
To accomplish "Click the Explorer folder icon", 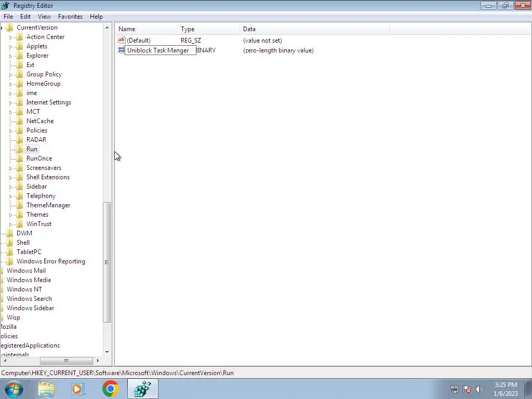I will pyautogui.click(x=20, y=55).
